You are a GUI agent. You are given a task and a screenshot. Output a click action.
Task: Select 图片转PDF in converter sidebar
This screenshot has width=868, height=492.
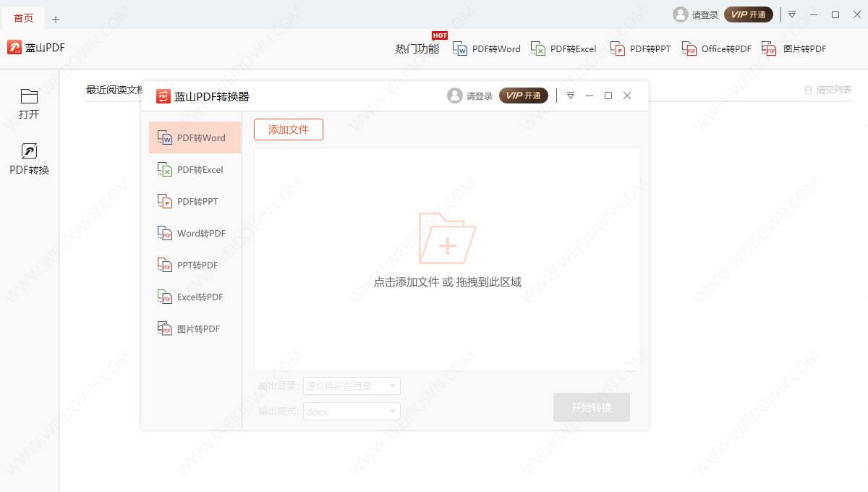click(195, 328)
